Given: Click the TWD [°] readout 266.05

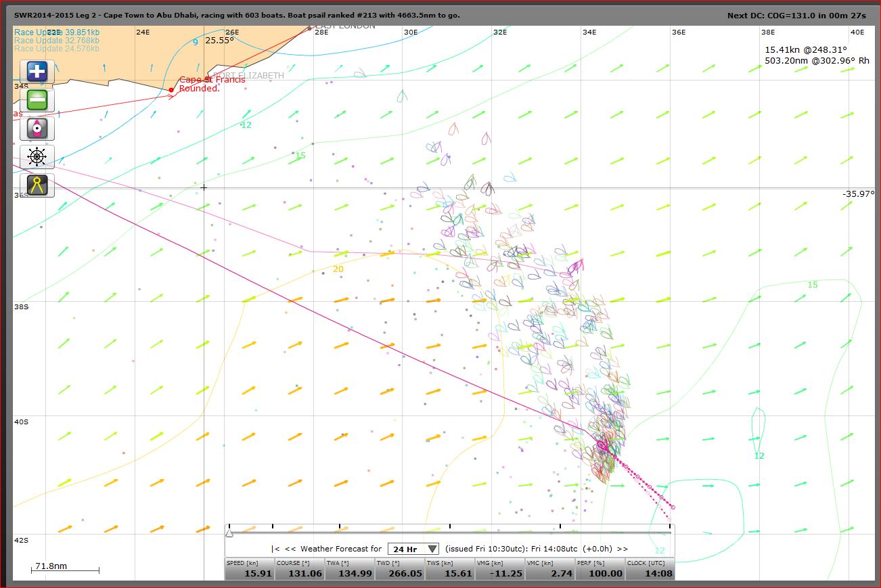Looking at the screenshot, I should pyautogui.click(x=405, y=573).
